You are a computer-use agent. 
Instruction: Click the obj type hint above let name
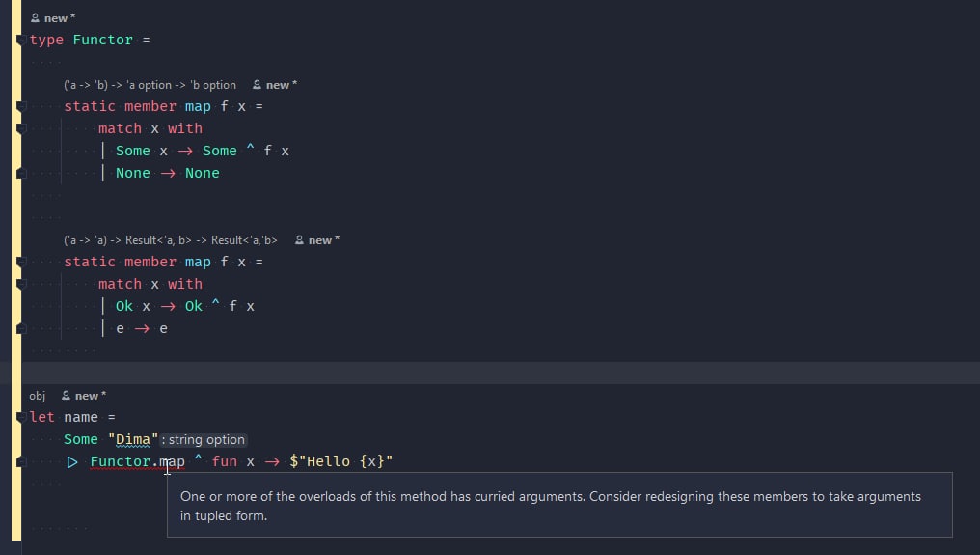(37, 396)
